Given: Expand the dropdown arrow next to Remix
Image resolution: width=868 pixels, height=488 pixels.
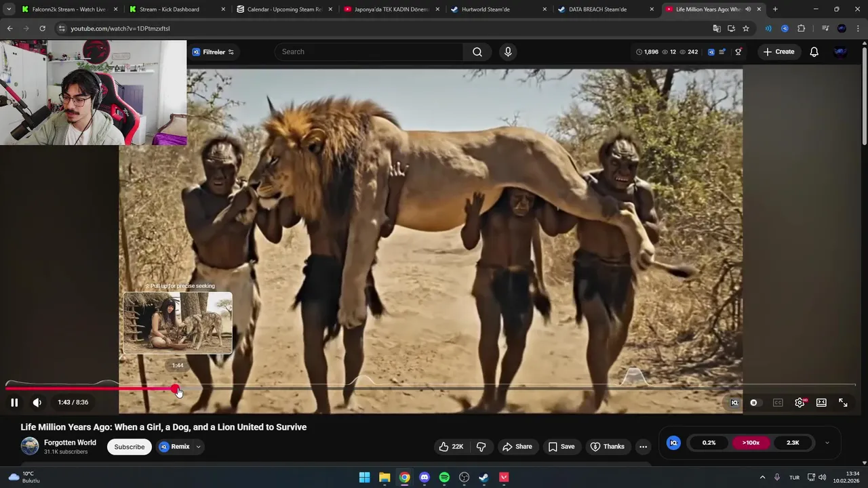Looking at the screenshot, I should (198, 447).
